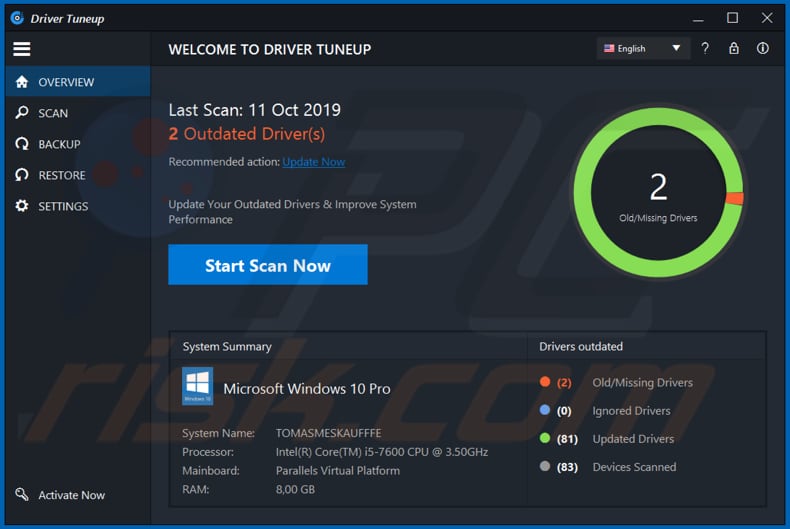Click the Intel Core i5-7600 processor value
The image size is (790, 529).
pyautogui.click(x=381, y=452)
